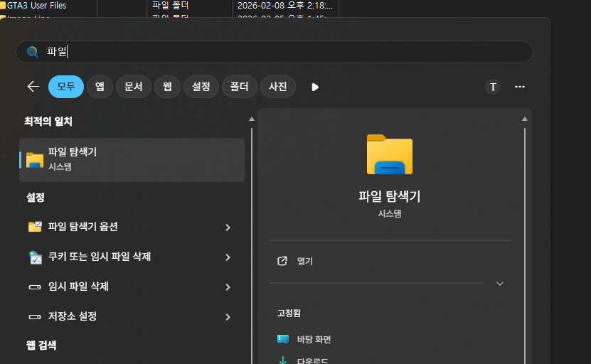Click the 파일 탐색기 옵션 folder icon
Image resolution: width=591 pixels, height=364 pixels.
click(35, 227)
